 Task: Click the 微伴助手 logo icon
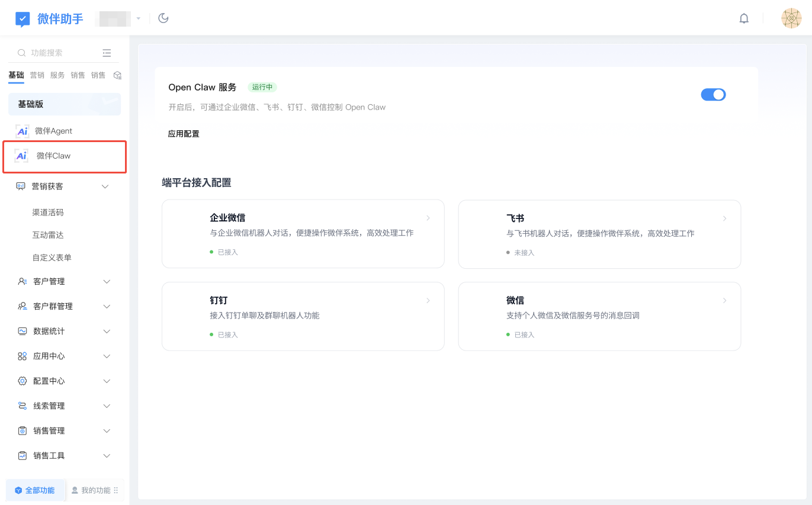[23, 19]
